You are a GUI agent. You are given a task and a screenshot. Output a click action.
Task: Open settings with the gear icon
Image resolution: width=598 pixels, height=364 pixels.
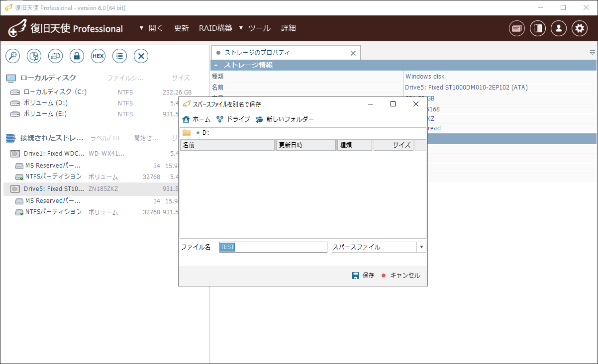(x=580, y=28)
